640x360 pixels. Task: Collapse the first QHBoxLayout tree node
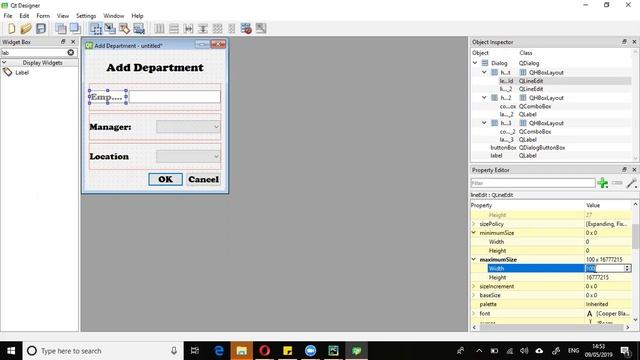tap(484, 72)
